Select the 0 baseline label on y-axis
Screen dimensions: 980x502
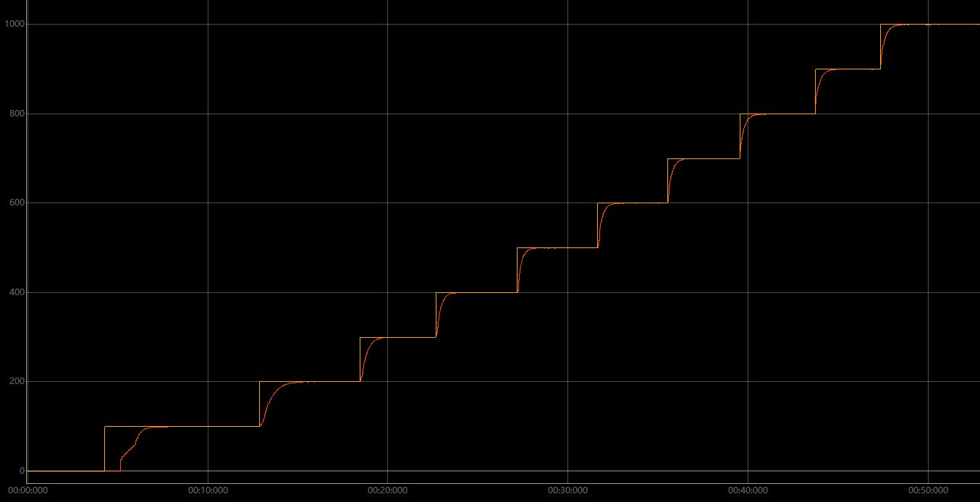coord(22,471)
